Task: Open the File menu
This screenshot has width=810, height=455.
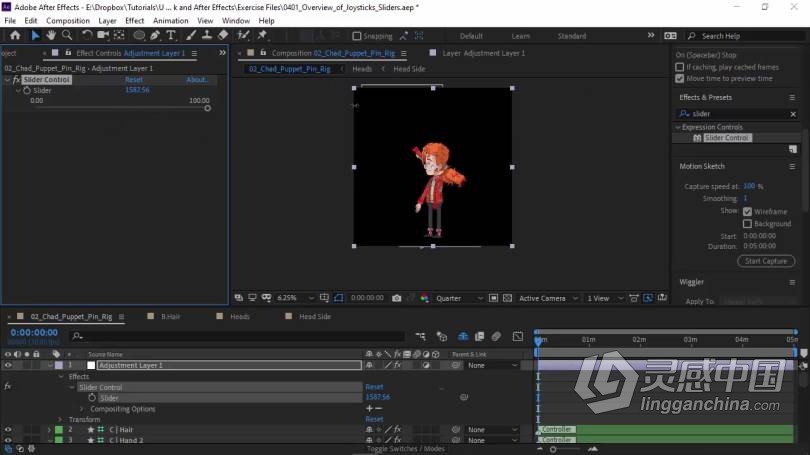Action: [x=10, y=21]
